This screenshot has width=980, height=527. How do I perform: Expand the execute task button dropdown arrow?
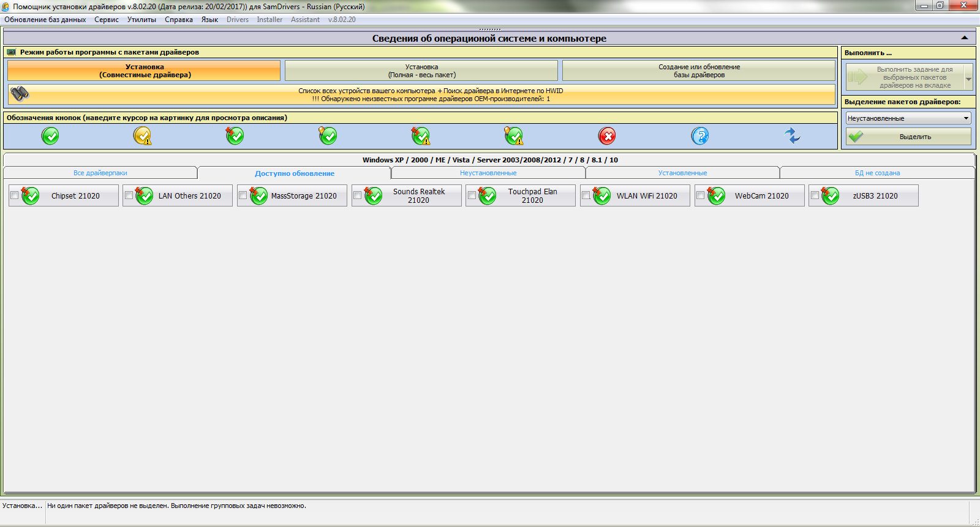pos(968,78)
